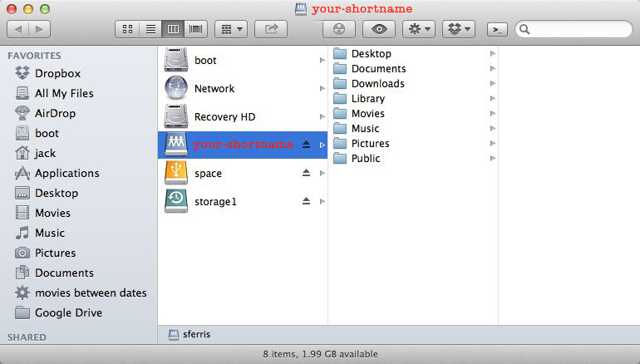The height and width of the screenshot is (364, 640).
Task: Click the Share toolbar button
Action: pyautogui.click(x=271, y=29)
